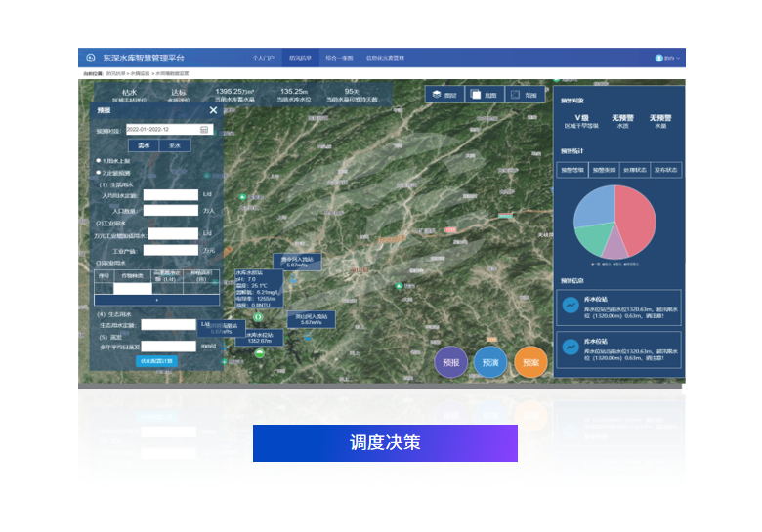Click first 库水位站 alert chart icon
The image size is (762, 532).
tap(569, 306)
